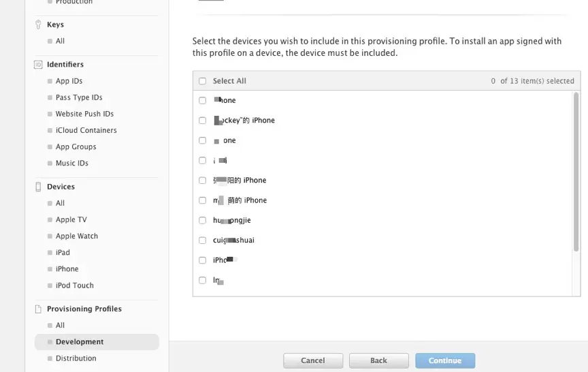The width and height of the screenshot is (588, 372).
Task: Click the bullet icon beside App IDs
Action: (50, 81)
